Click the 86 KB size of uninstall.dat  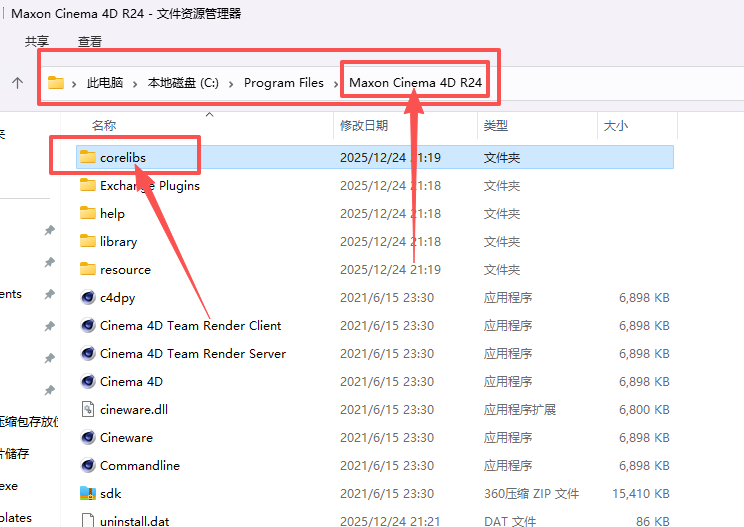652,521
